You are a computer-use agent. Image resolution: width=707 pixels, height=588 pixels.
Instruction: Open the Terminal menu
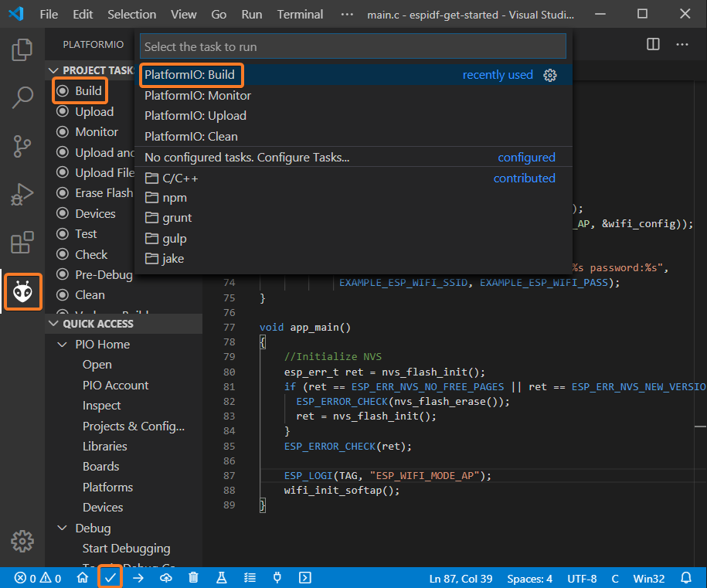300,15
